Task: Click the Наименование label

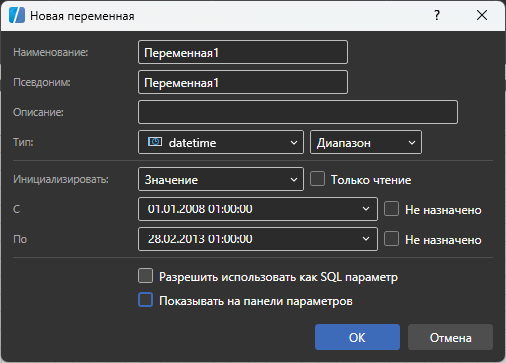Action: 51,52
